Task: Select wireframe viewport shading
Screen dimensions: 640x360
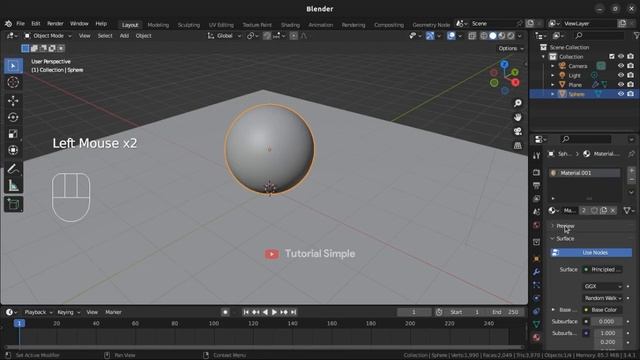Action: [x=484, y=36]
